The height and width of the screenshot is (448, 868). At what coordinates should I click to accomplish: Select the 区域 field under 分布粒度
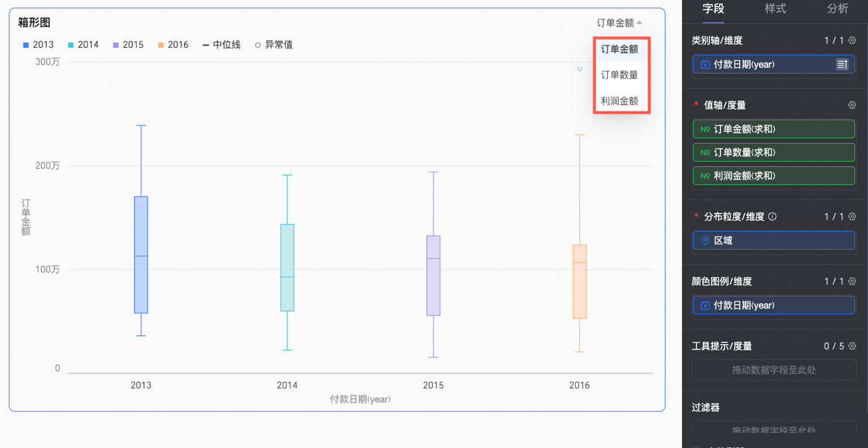click(773, 240)
